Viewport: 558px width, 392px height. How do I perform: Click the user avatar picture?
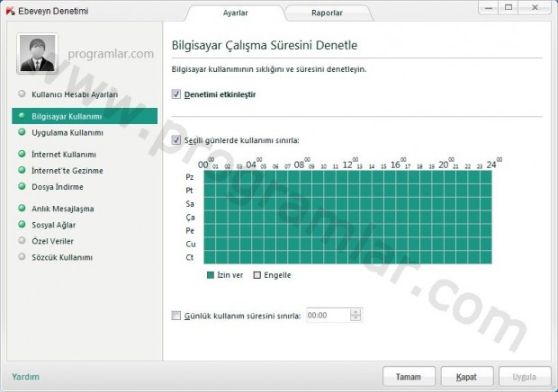point(37,54)
